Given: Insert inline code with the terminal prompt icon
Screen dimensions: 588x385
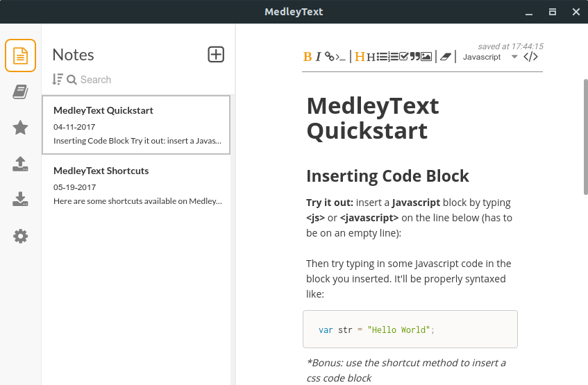Looking at the screenshot, I should (340, 57).
